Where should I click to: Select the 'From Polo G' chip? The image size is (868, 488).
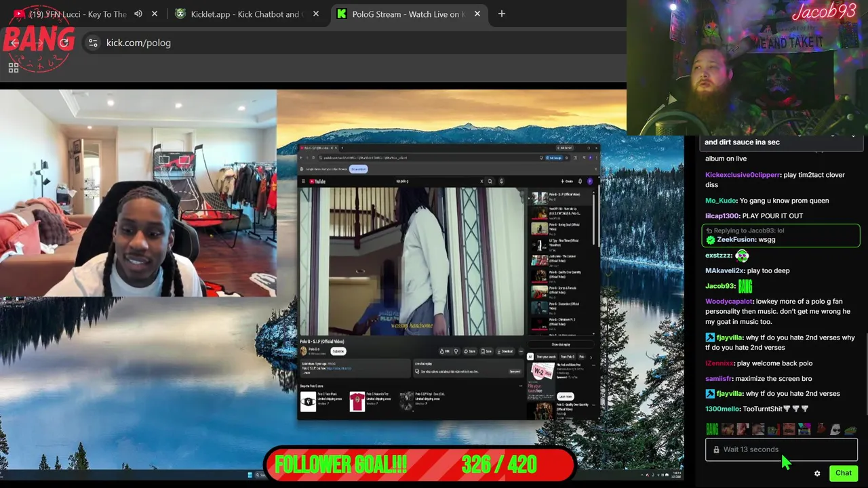click(568, 357)
